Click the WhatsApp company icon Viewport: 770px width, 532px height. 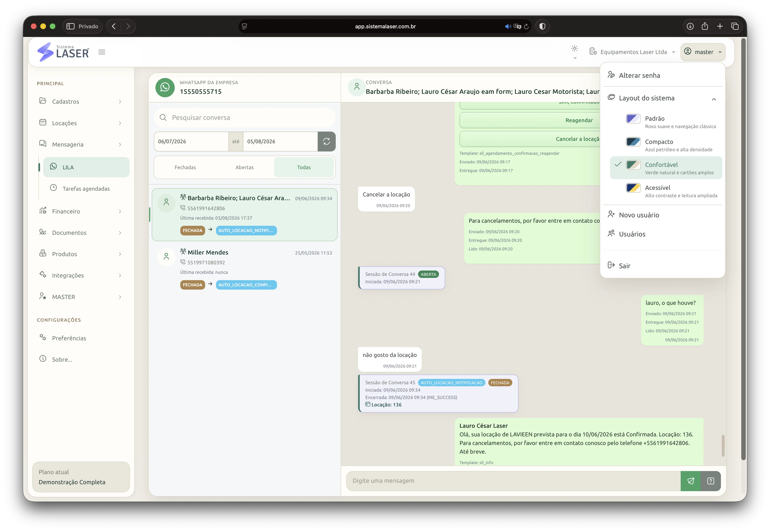pyautogui.click(x=165, y=87)
